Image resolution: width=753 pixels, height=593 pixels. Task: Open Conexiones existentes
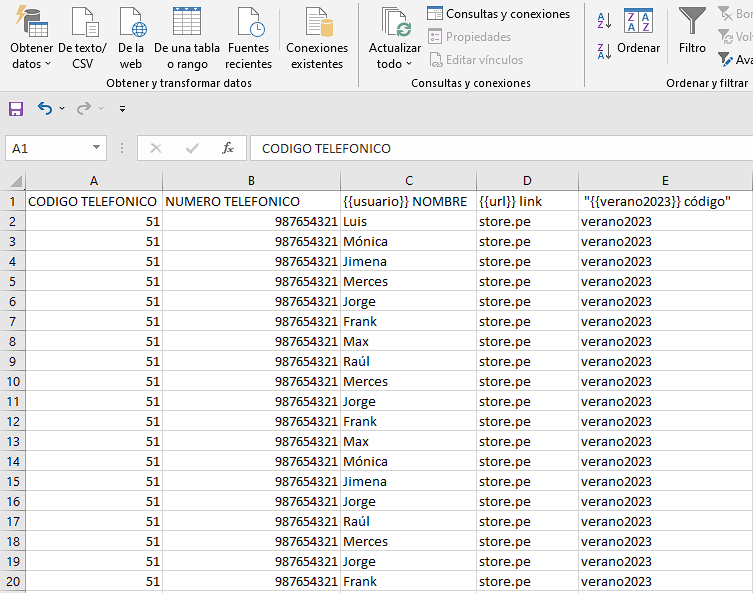coord(317,24)
